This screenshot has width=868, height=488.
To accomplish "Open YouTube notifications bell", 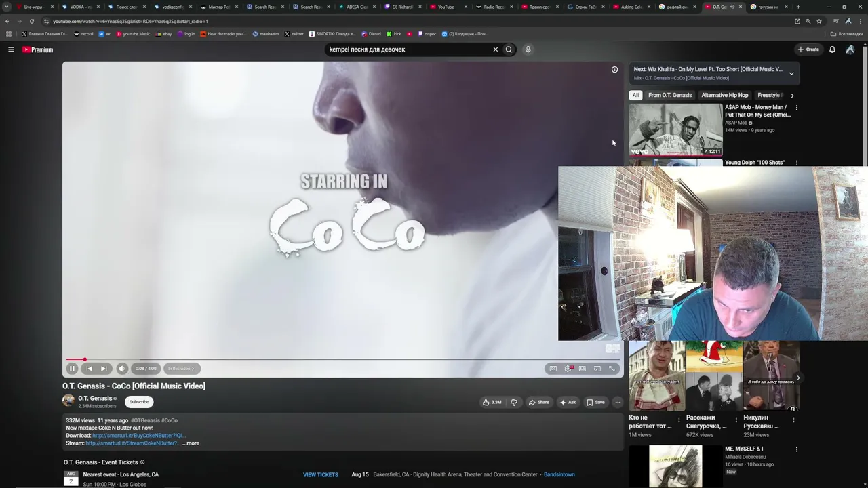I will (832, 49).
